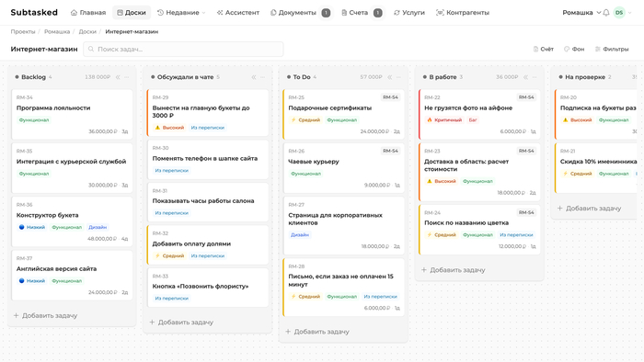The height and width of the screenshot is (362, 644).
Task: Click the Интернет-магазин board title
Action: [44, 50]
